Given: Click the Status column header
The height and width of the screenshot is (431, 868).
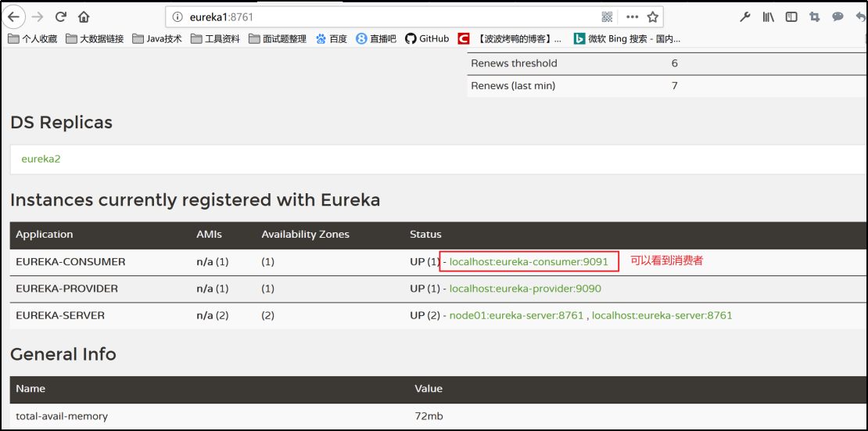Looking at the screenshot, I should (x=425, y=235).
